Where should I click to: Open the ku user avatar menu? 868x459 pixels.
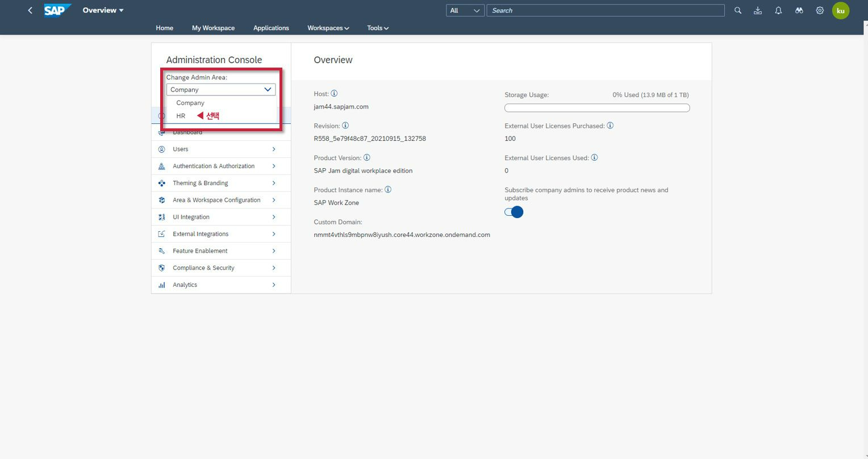click(x=841, y=10)
